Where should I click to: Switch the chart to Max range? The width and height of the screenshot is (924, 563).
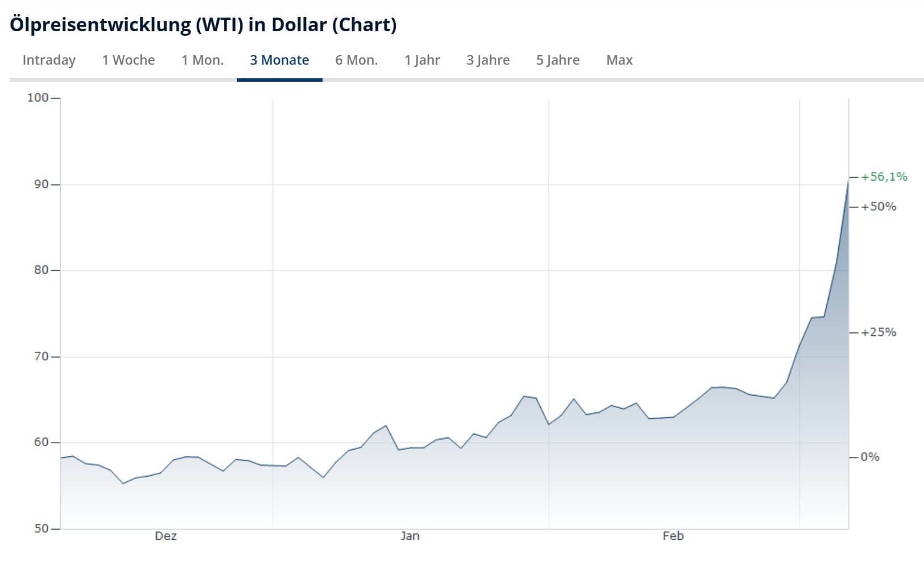coord(619,60)
